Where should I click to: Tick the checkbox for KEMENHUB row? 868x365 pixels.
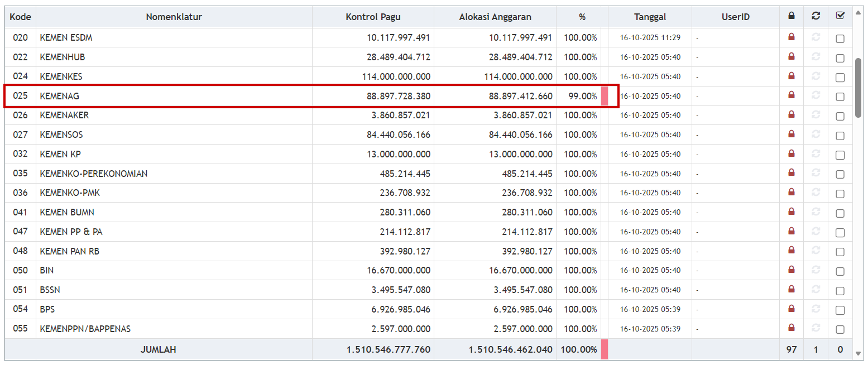coord(840,57)
